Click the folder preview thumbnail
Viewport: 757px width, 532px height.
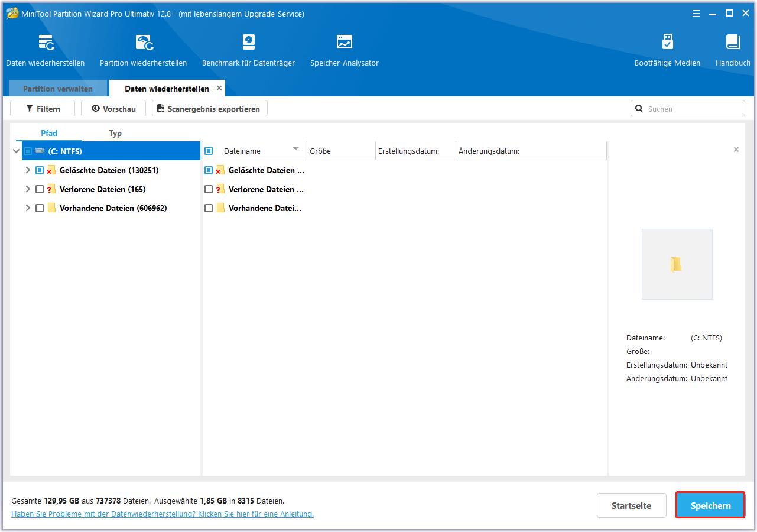(677, 264)
